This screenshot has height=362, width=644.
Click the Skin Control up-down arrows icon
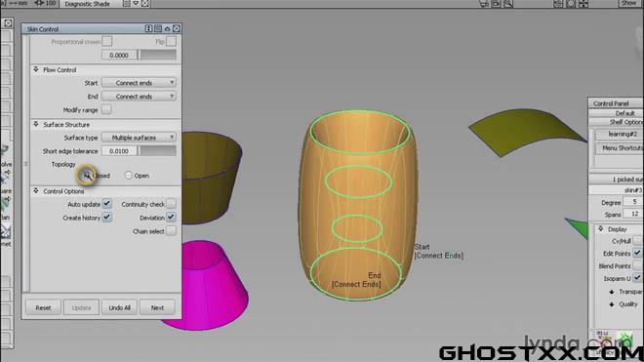[148, 28]
